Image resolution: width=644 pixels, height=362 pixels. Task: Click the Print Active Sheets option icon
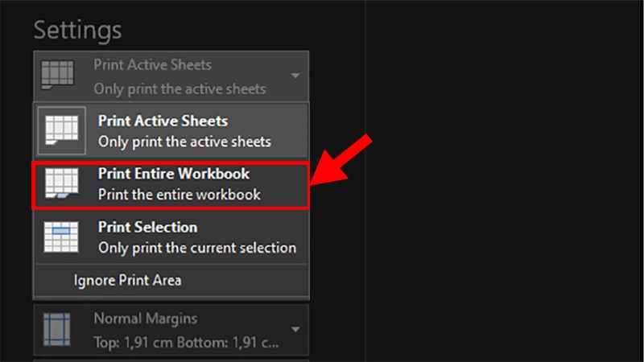[x=62, y=130]
